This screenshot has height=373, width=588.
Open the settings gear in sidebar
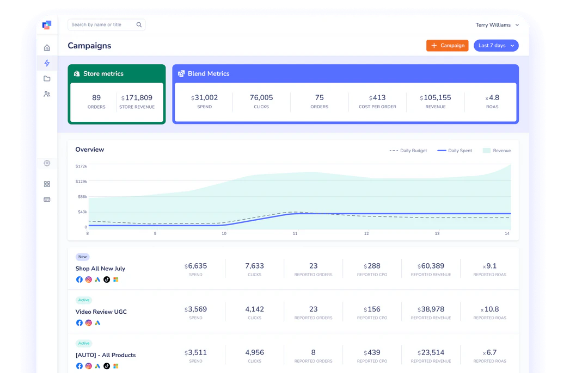(47, 163)
